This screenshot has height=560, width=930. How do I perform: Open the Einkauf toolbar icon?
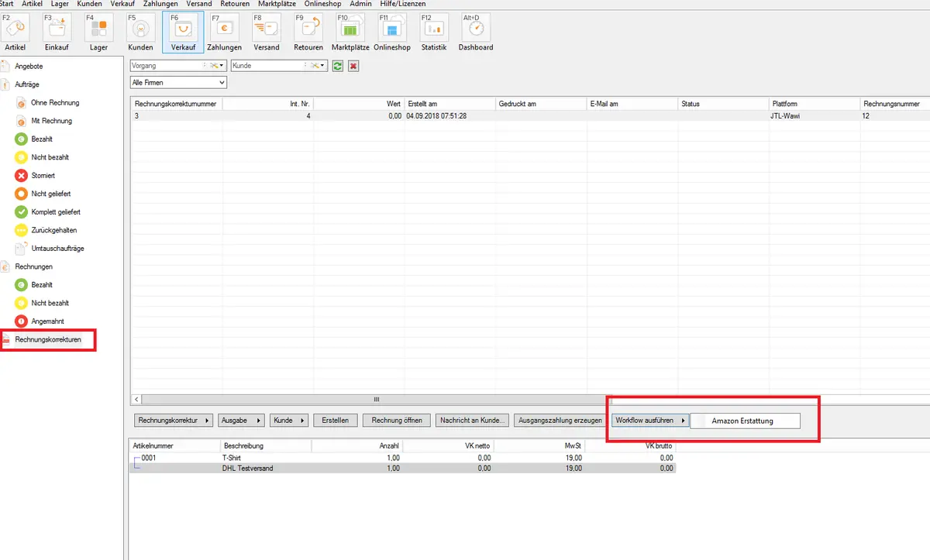coord(57,33)
